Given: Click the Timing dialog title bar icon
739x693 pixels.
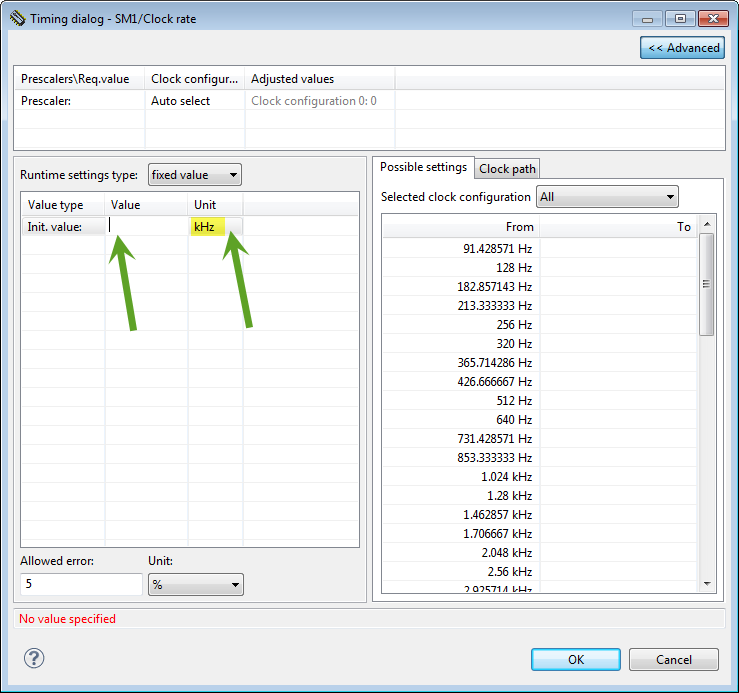Looking at the screenshot, I should 17,18.
